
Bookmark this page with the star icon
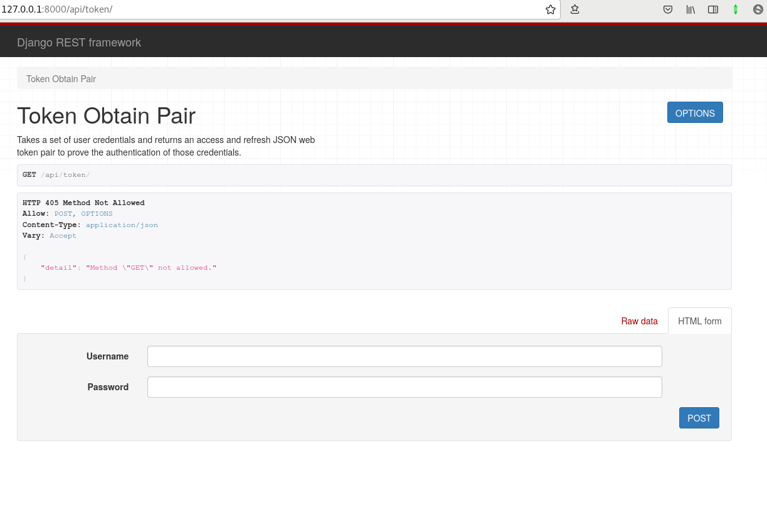click(x=551, y=9)
